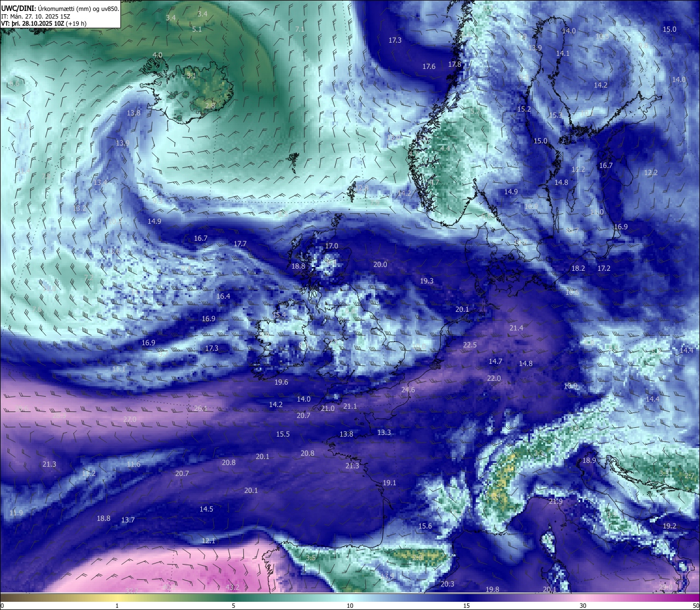Click the value 15.2 on the map

[x=524, y=109]
